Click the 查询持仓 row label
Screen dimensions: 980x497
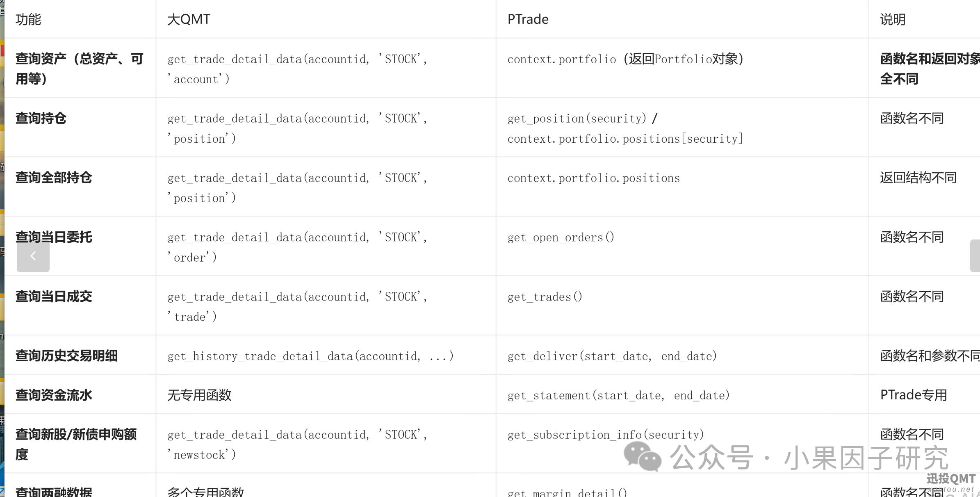(41, 118)
